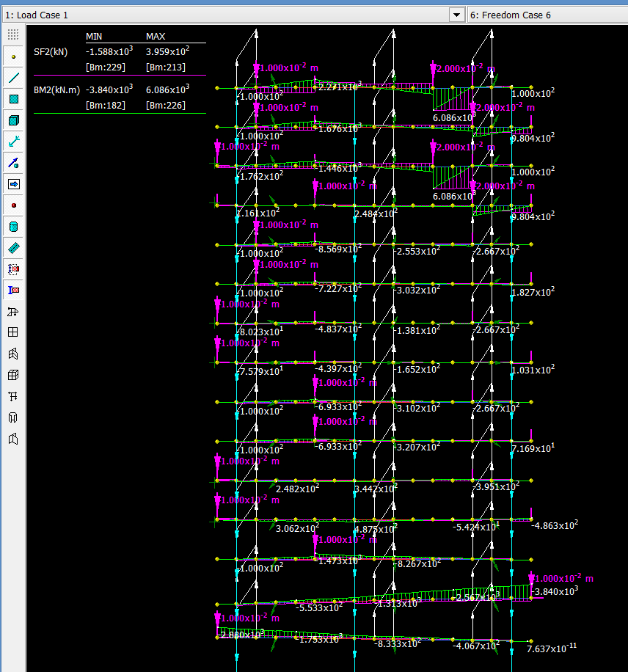Click the 7.637x10^-11 value on the diagram
Viewport: 628px width, 672px height.
[552, 648]
